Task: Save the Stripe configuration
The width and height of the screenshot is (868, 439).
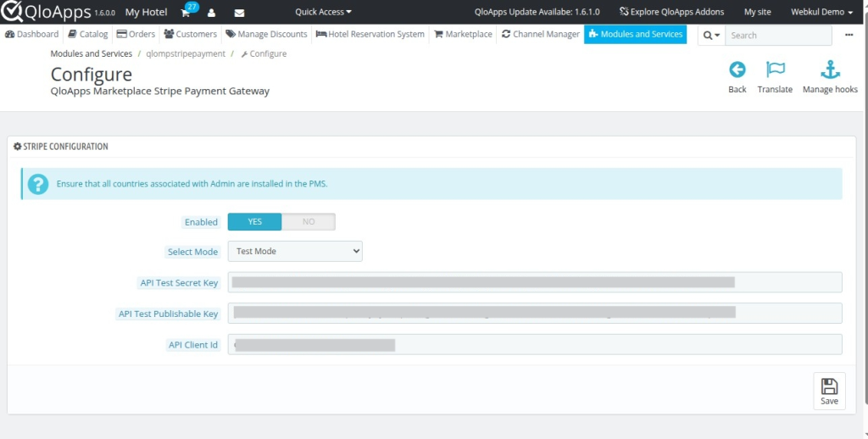Action: tap(829, 391)
